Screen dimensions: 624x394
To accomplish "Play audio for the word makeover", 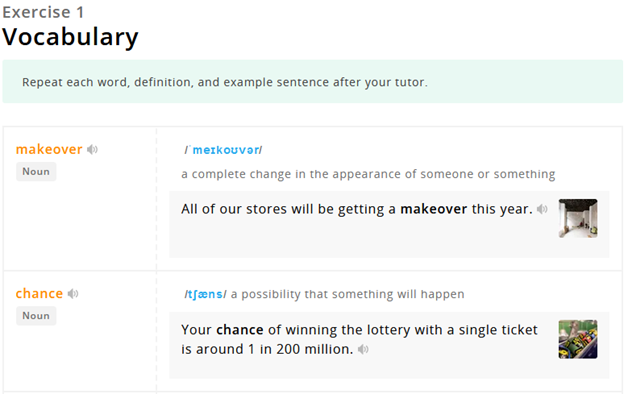I will click(x=92, y=149).
